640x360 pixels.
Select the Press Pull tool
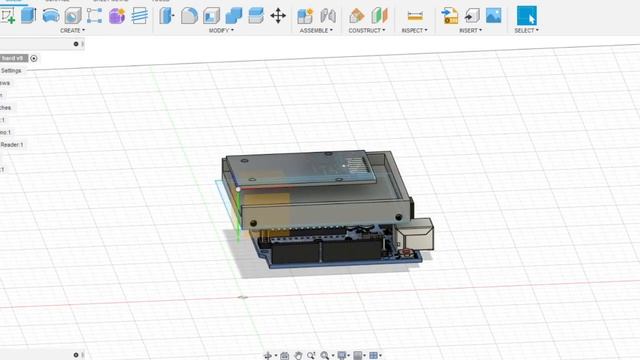(167, 16)
